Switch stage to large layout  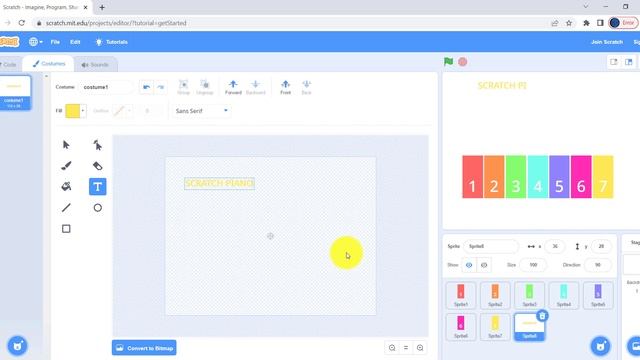(x=629, y=62)
